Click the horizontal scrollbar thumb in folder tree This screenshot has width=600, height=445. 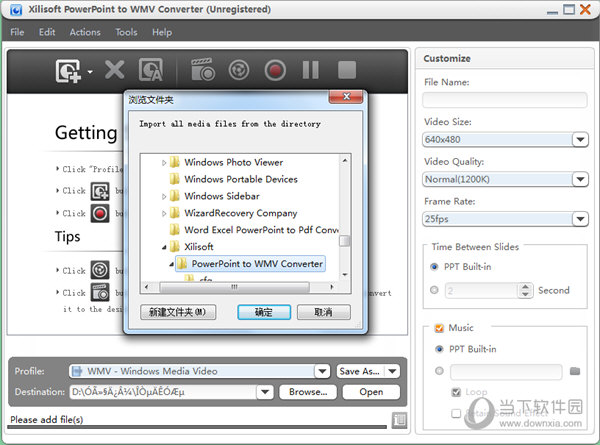coord(234,287)
